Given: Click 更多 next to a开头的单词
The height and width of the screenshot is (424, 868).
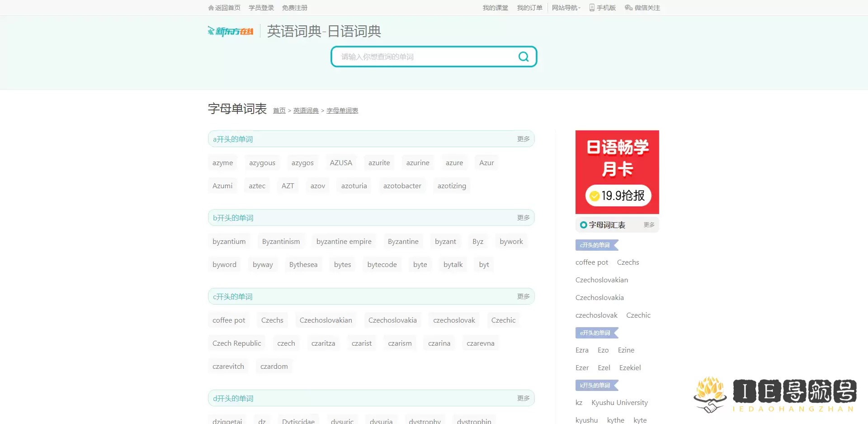Looking at the screenshot, I should tap(523, 139).
